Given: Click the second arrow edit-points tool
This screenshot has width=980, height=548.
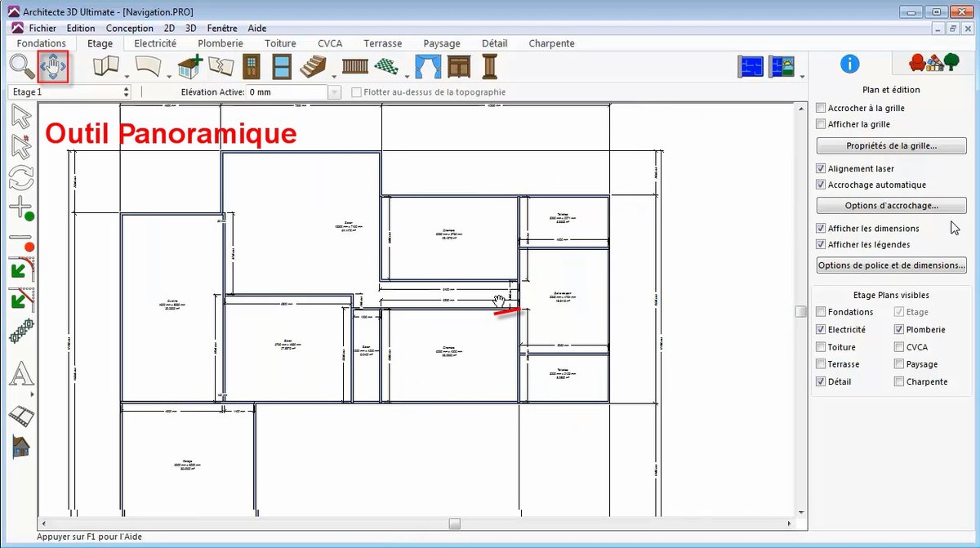Looking at the screenshot, I should [21, 146].
